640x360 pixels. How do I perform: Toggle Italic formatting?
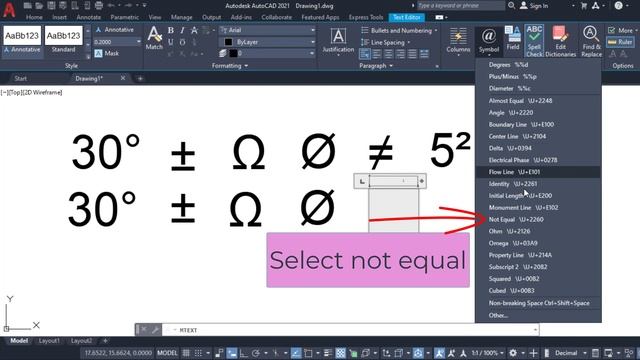[x=182, y=31]
